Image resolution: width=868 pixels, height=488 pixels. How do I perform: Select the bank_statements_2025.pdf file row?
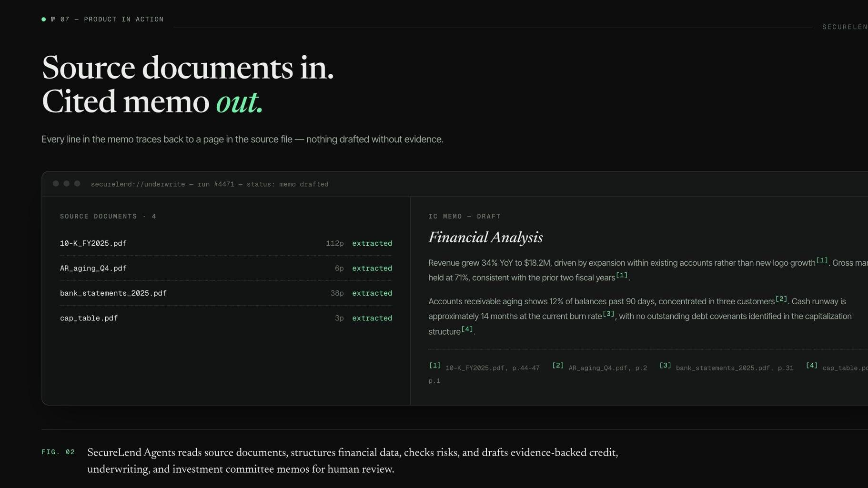226,293
